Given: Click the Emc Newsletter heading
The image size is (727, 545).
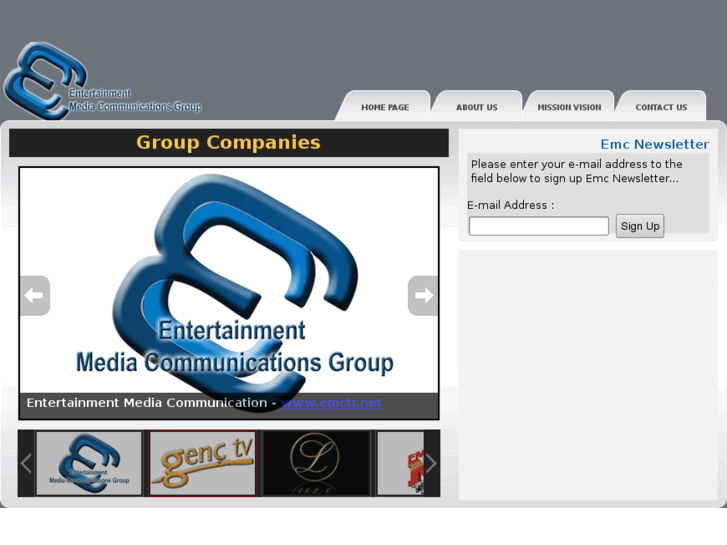Looking at the screenshot, I should 655,144.
